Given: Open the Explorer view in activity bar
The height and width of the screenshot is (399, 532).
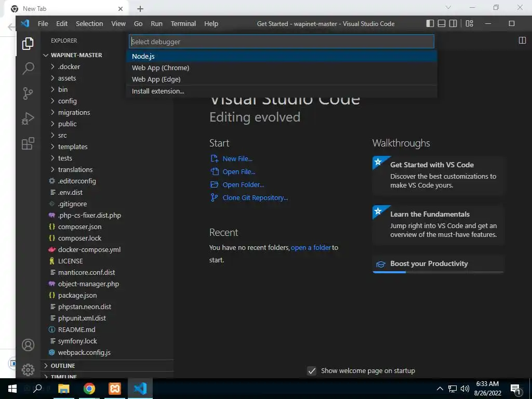Looking at the screenshot, I should (x=28, y=44).
